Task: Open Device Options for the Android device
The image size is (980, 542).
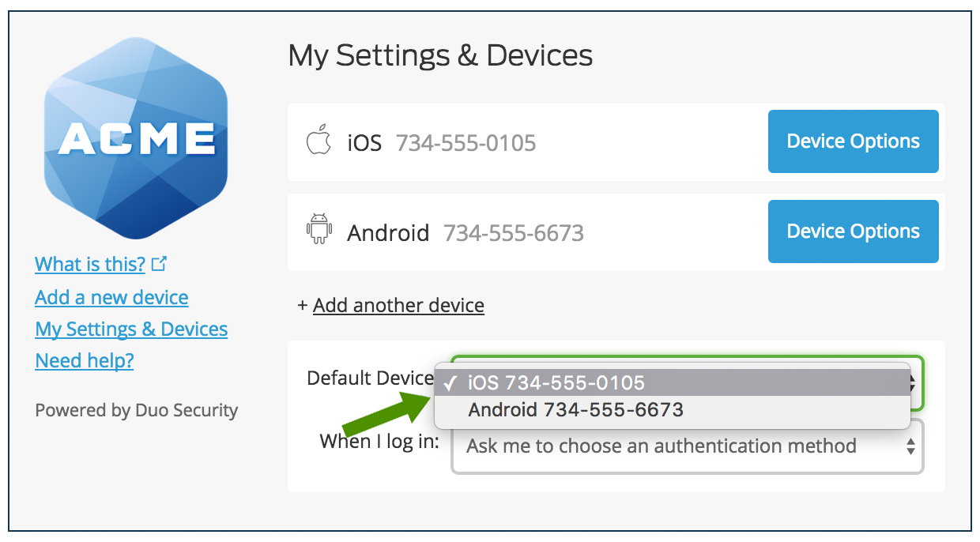Action: coord(853,231)
